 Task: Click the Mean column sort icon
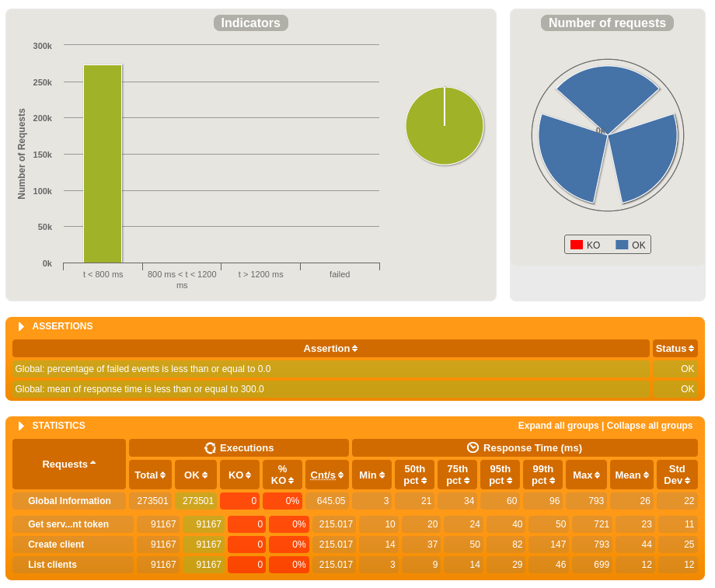[x=646, y=475]
